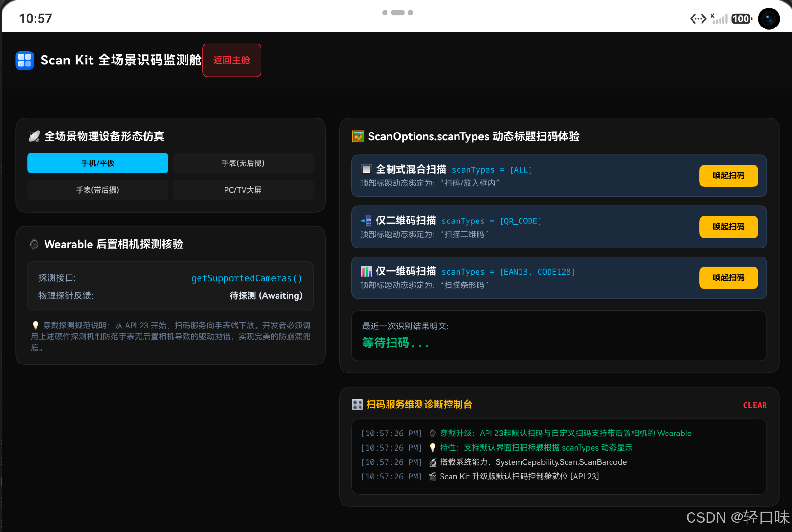Click the square icon beside 全制式混合扫描
Image resolution: width=792 pixels, height=532 pixels.
(366, 169)
